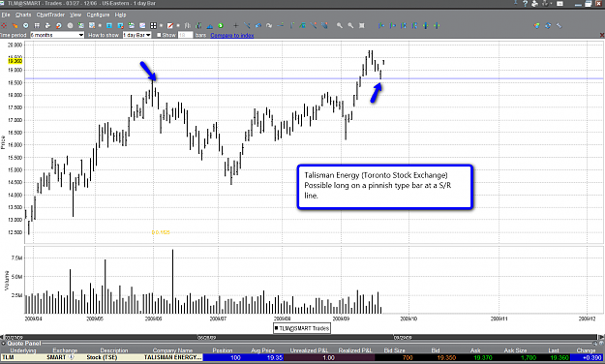Toggle the Show bars checkbox
The width and height of the screenshot is (605, 364).
[159, 35]
